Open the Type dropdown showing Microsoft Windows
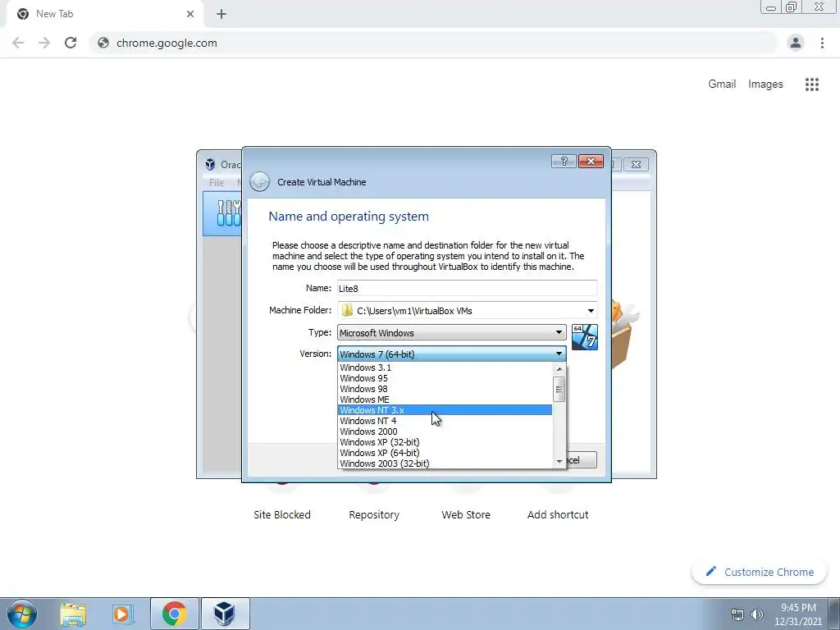This screenshot has height=630, width=840. click(x=452, y=333)
